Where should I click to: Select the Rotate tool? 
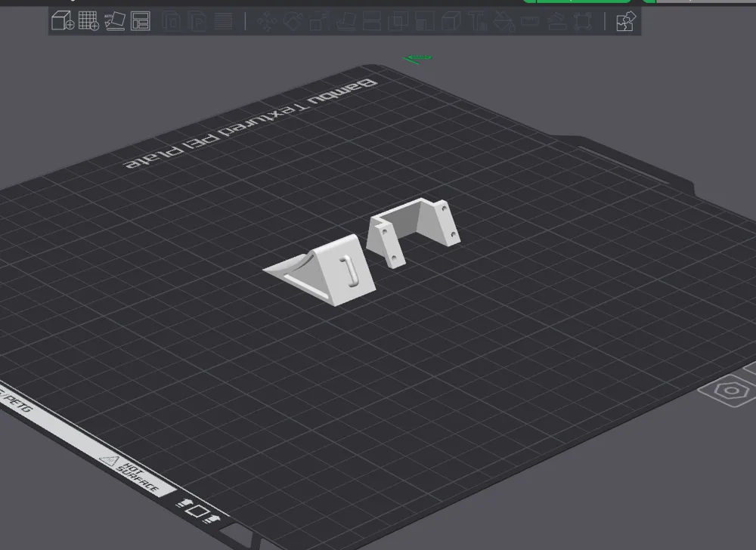[x=293, y=21]
